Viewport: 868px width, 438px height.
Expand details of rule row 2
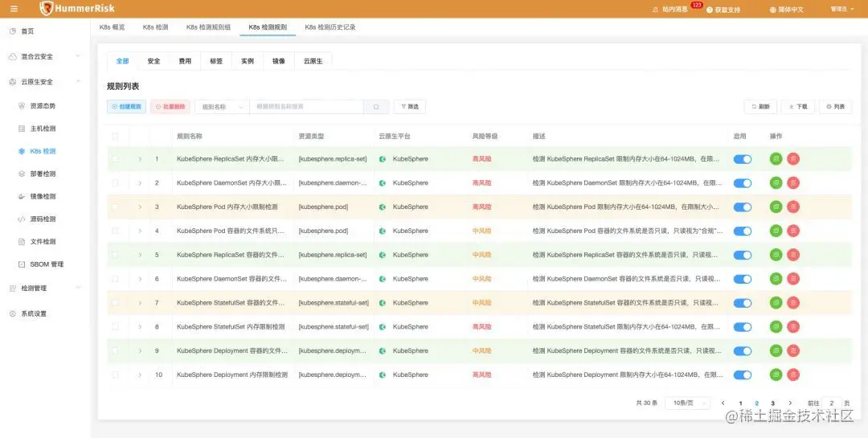tap(140, 182)
